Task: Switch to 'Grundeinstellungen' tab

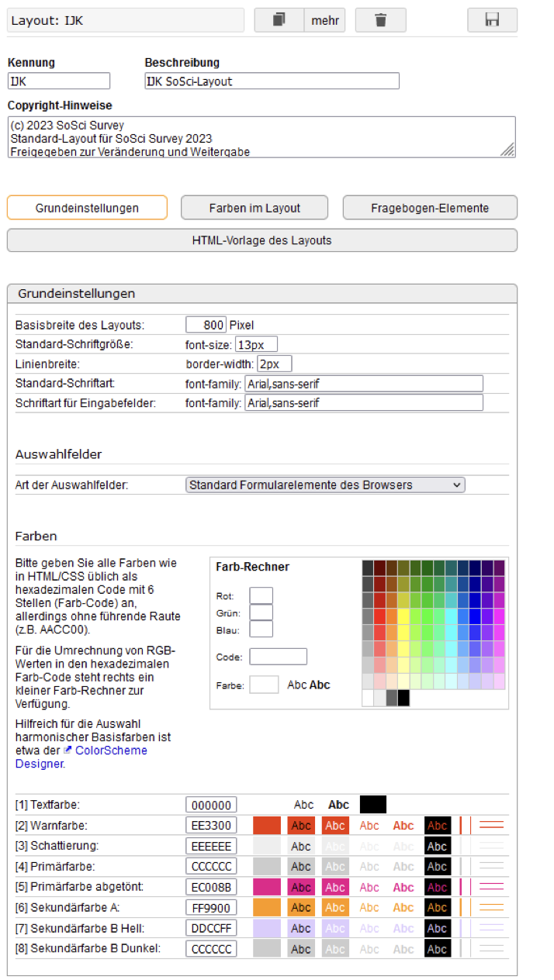Action: tap(87, 208)
